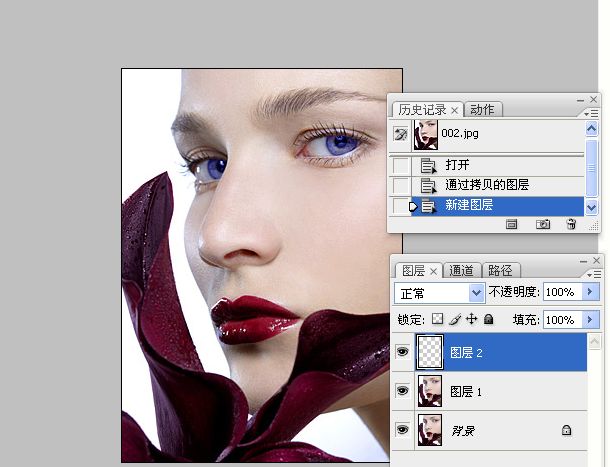Hide 图层 2 layer visibility eye
The image size is (610, 467).
tap(402, 352)
